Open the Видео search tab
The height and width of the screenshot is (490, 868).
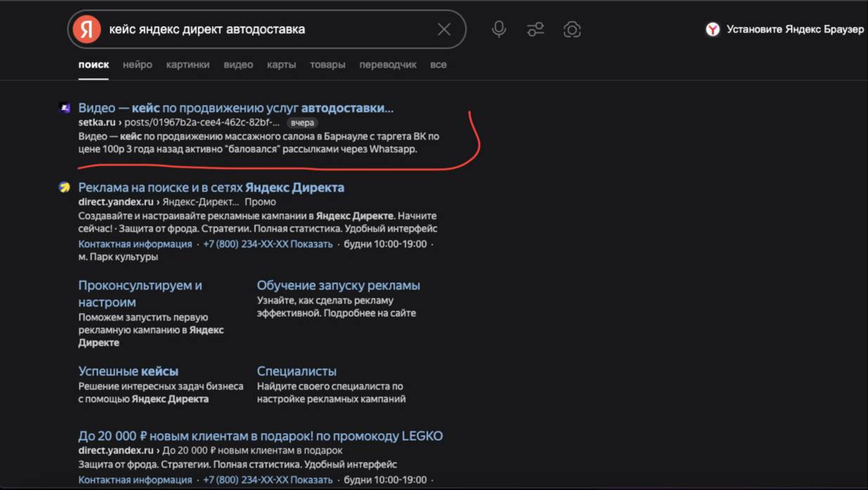point(239,64)
